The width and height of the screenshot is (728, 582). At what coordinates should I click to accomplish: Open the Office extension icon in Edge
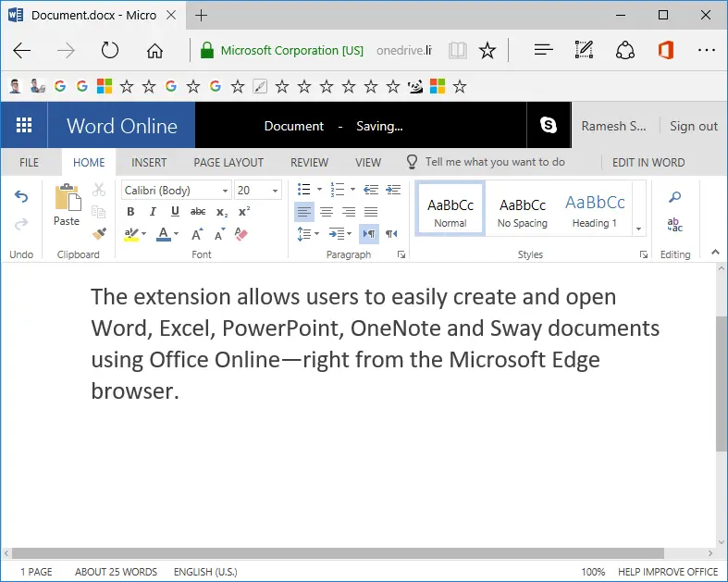[666, 50]
